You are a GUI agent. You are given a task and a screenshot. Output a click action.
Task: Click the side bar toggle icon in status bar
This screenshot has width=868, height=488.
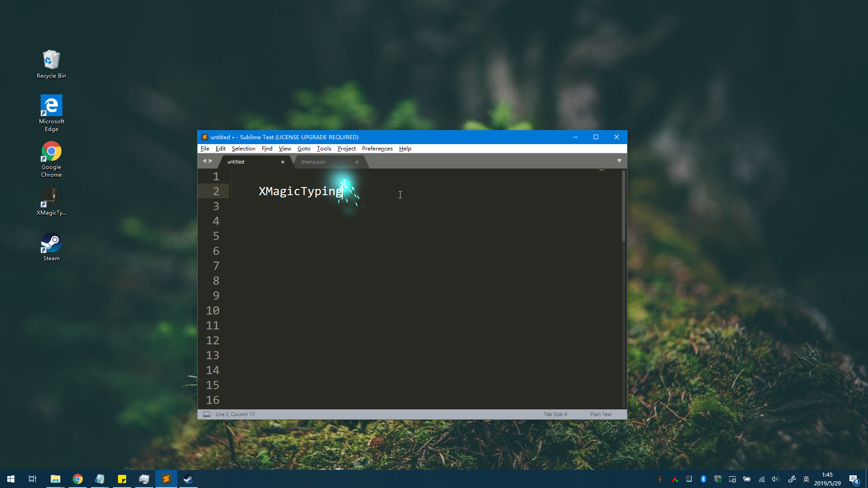pos(207,414)
